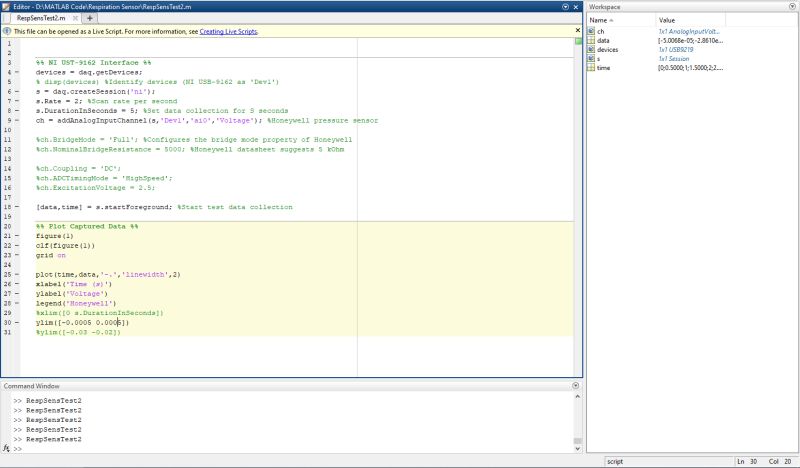Select the s variable icon in Workspace
Image resolution: width=800 pixels, height=468 pixels.
[x=591, y=59]
